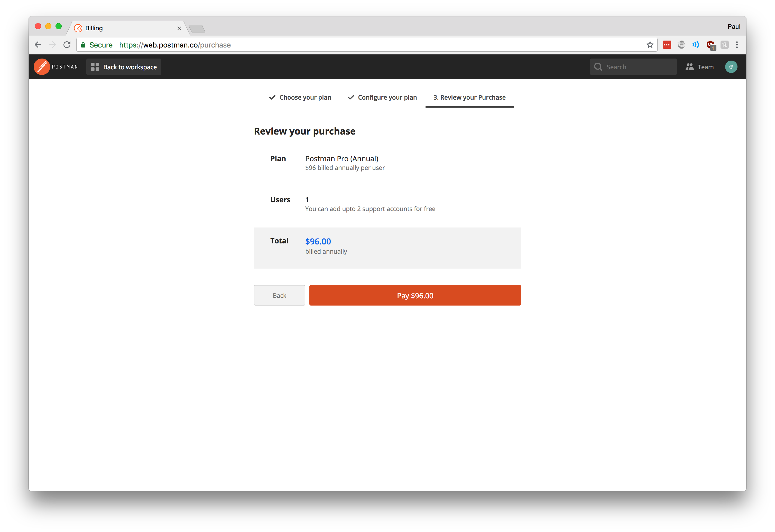Reload the page
The width and height of the screenshot is (775, 532).
(67, 45)
